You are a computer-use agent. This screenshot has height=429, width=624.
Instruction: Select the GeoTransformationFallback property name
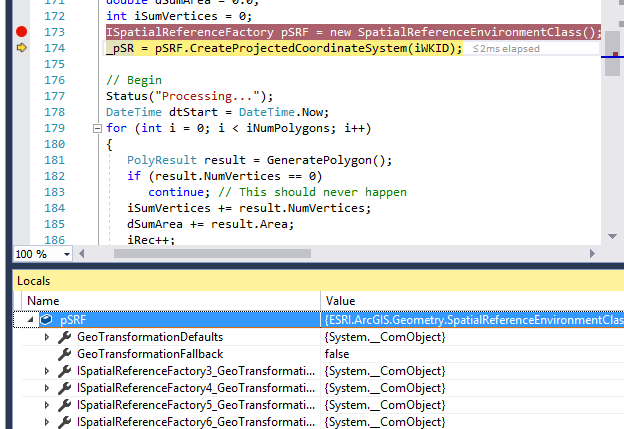150,354
